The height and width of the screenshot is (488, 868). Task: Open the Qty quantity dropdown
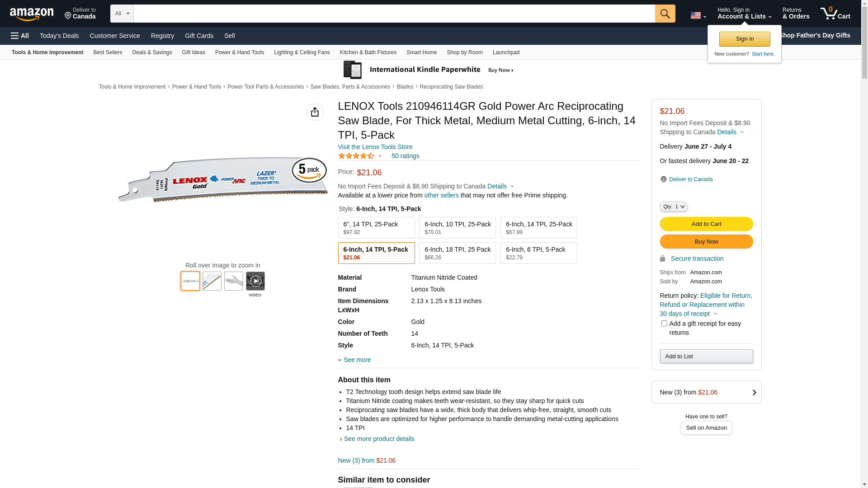pyautogui.click(x=673, y=206)
